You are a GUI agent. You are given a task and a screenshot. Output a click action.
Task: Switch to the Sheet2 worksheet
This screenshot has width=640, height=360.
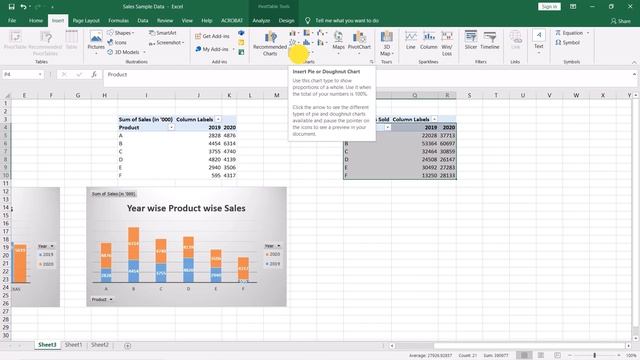pyautogui.click(x=100, y=345)
